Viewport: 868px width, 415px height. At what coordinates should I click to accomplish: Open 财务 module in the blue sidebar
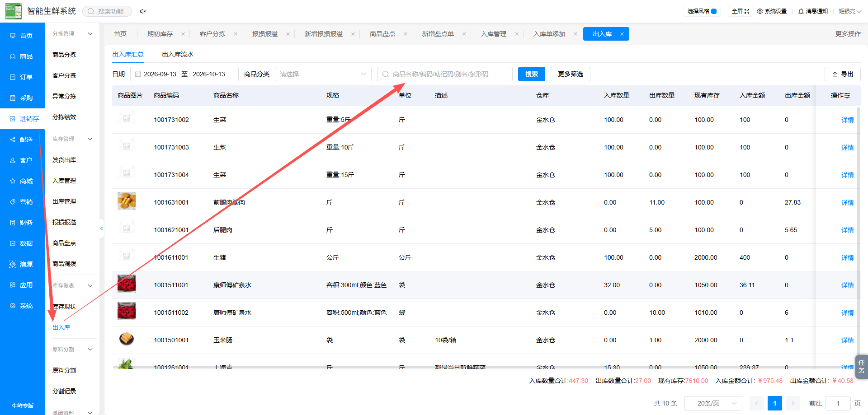point(22,223)
